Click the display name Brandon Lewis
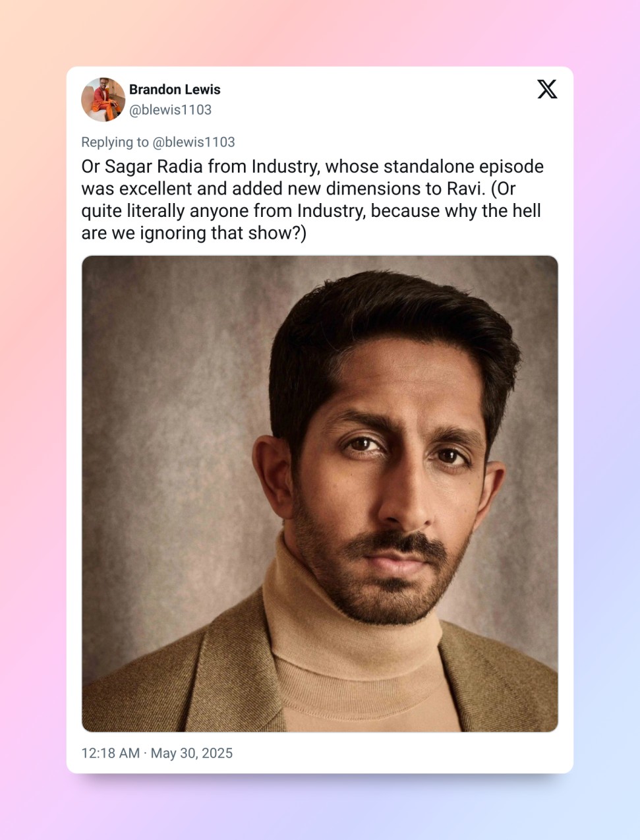 [x=175, y=90]
